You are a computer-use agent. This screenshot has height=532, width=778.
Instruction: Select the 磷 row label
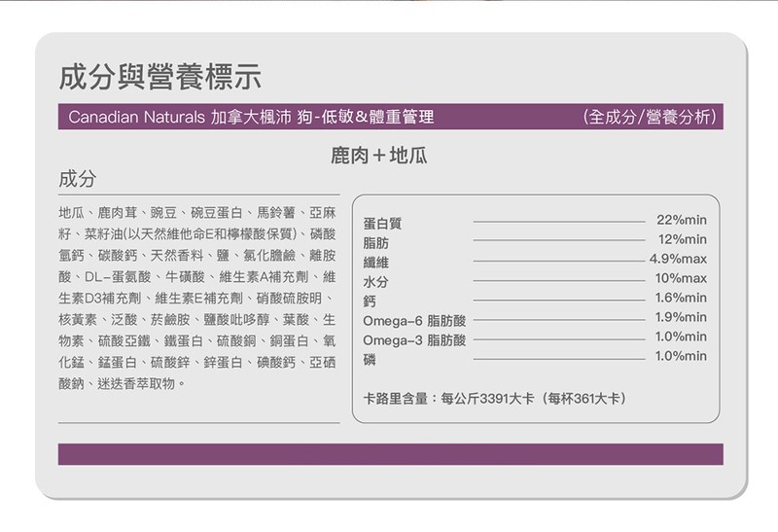369,361
